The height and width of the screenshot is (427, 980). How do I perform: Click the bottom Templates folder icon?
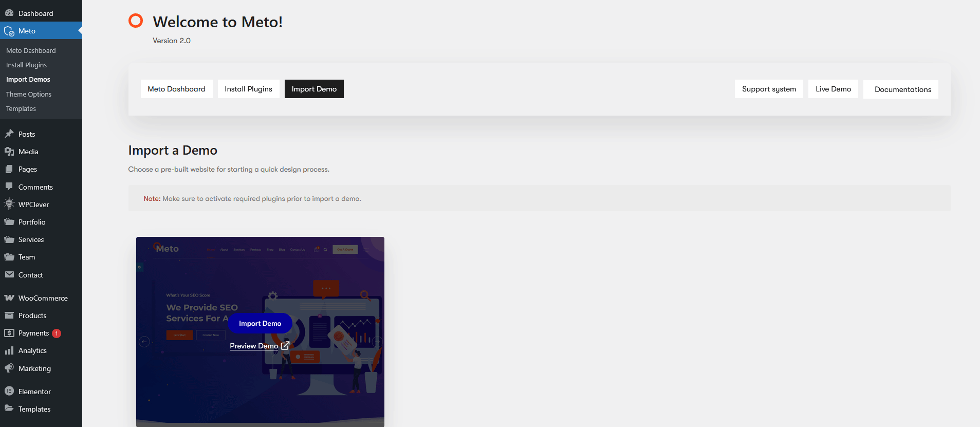9,409
